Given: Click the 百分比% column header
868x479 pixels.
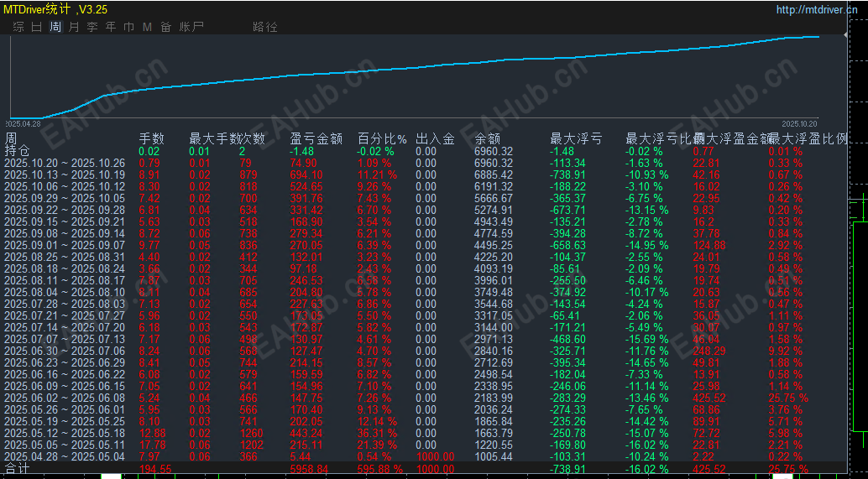Looking at the screenshot, I should click(382, 138).
